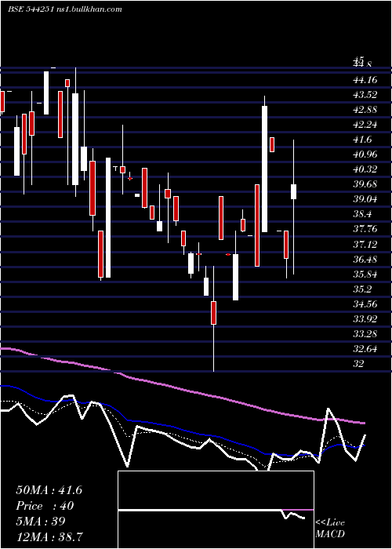Click the 38.4 price axis label

coord(362,214)
